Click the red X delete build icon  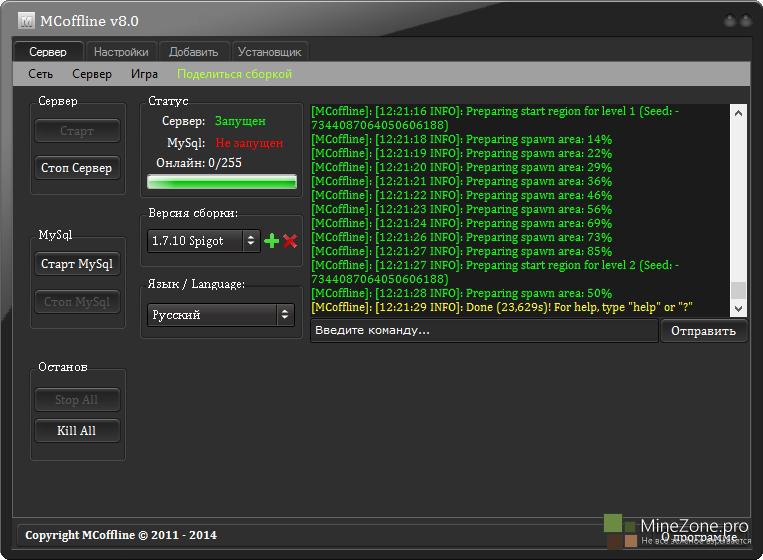[x=290, y=241]
